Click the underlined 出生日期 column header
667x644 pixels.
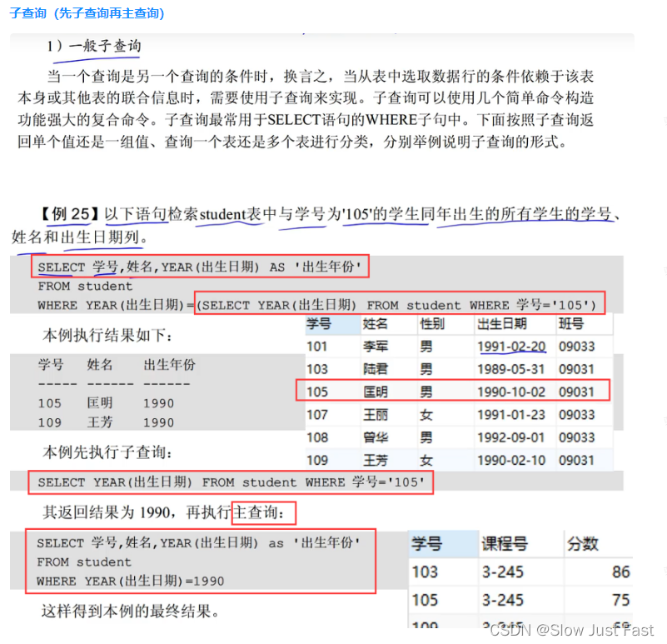500,324
